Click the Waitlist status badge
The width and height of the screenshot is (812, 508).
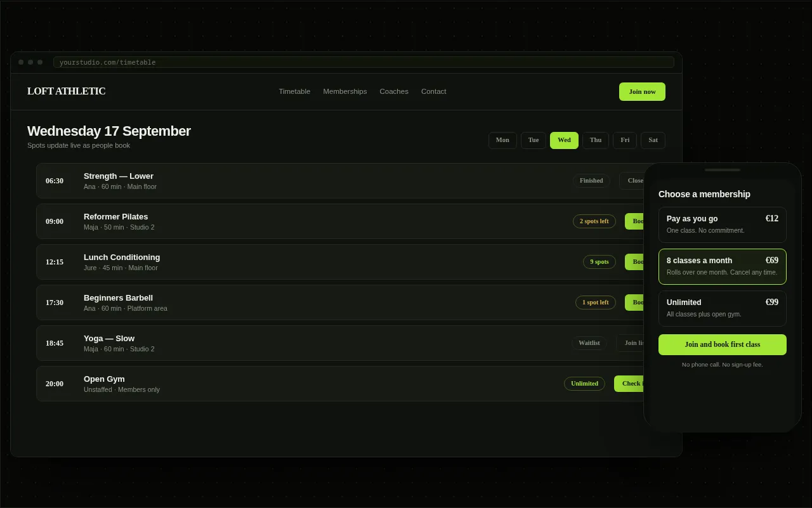[589, 343]
